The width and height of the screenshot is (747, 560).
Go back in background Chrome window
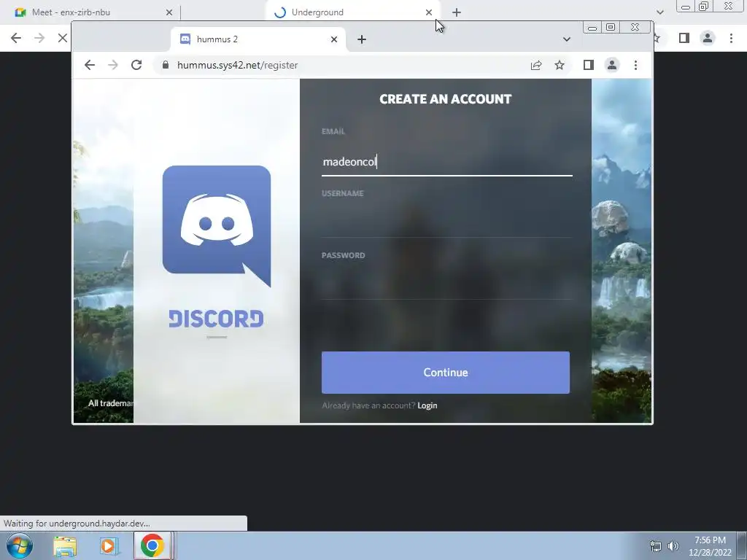point(16,38)
